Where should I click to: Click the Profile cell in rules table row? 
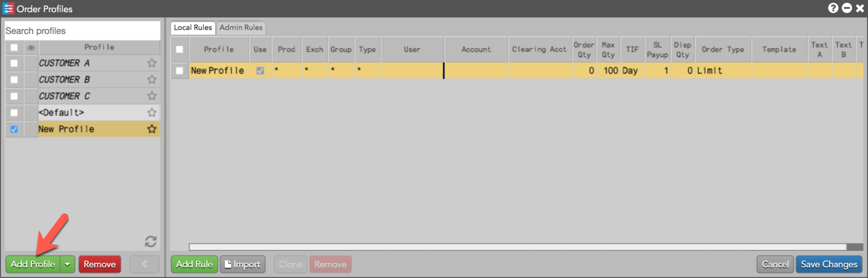tap(219, 71)
